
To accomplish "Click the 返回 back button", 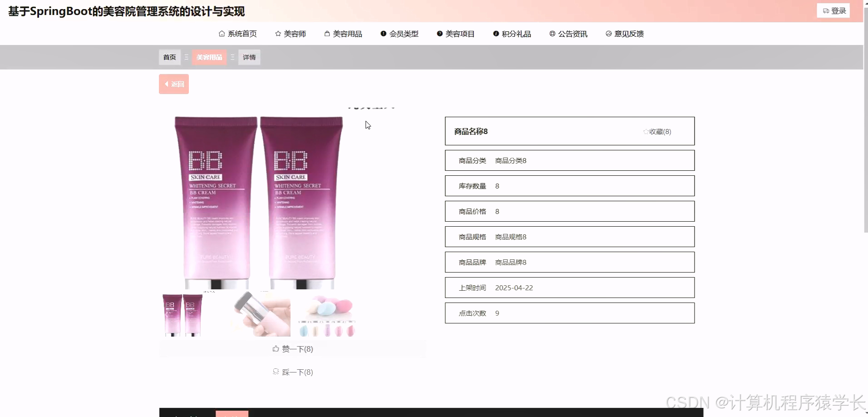I will (x=174, y=84).
